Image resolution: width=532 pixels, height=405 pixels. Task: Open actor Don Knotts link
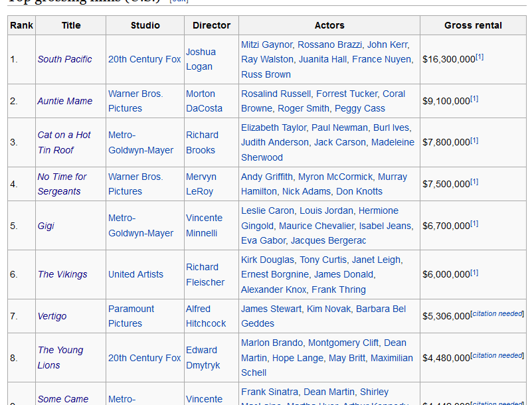point(359,192)
